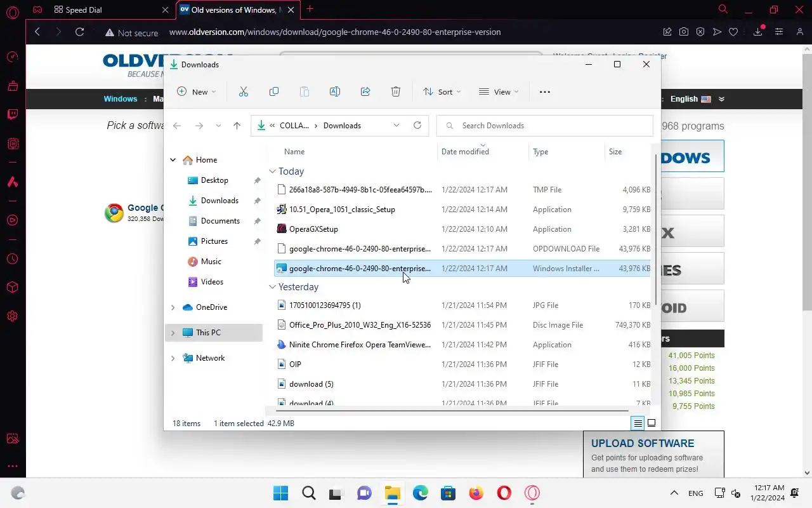Viewport: 812px width, 508px height.
Task: Reload the Oldversion page
Action: pyautogui.click(x=79, y=32)
